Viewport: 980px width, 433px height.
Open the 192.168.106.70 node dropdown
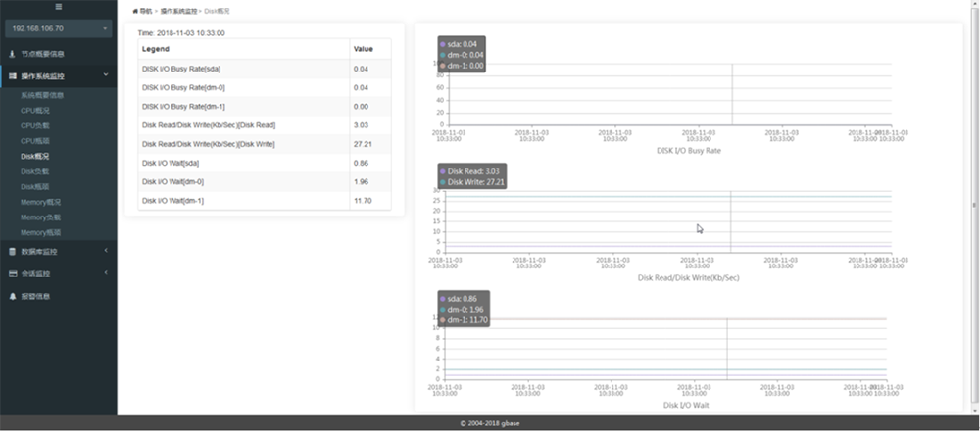tap(59, 28)
